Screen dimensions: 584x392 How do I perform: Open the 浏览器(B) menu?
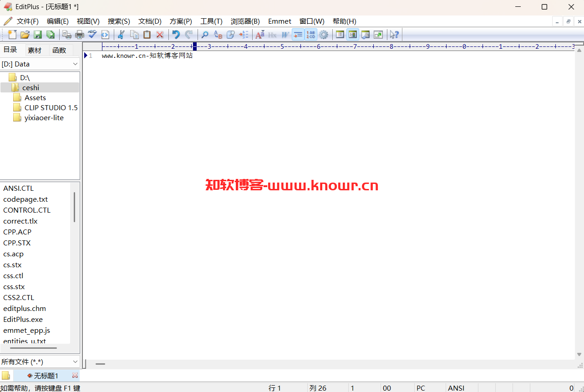(245, 21)
